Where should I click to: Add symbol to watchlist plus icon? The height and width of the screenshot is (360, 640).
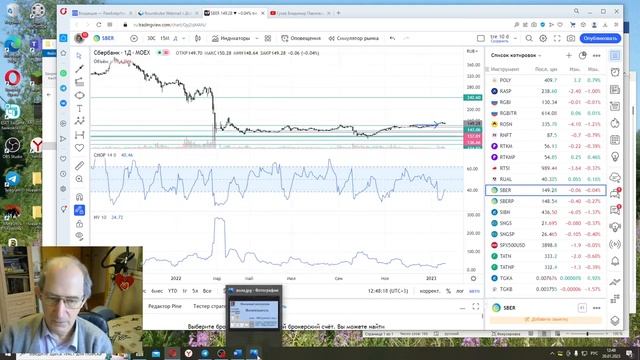pos(569,55)
